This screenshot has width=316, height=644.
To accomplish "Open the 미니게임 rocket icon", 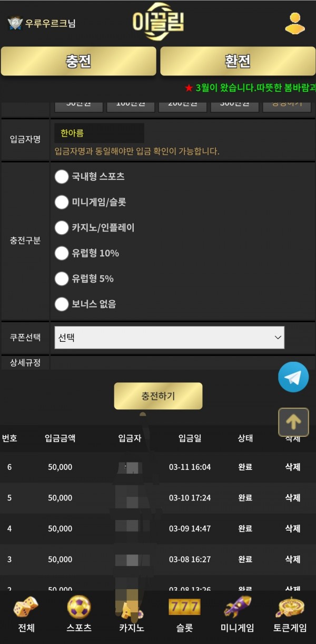I will (x=238, y=607).
